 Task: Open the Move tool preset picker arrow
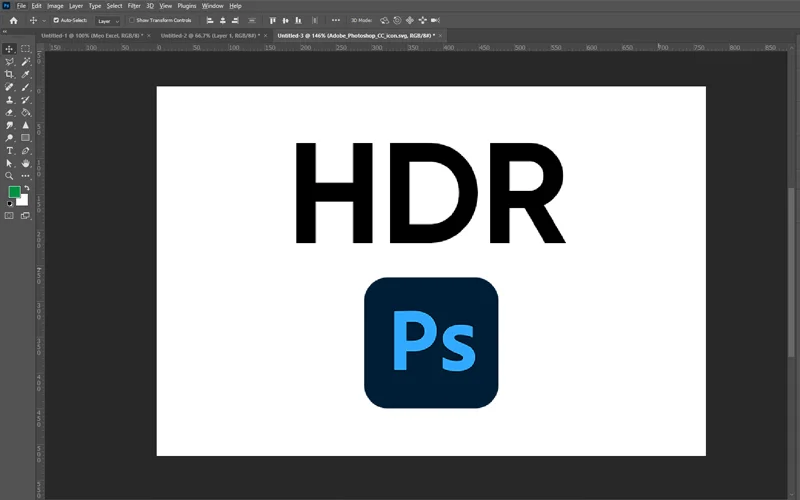[x=44, y=20]
